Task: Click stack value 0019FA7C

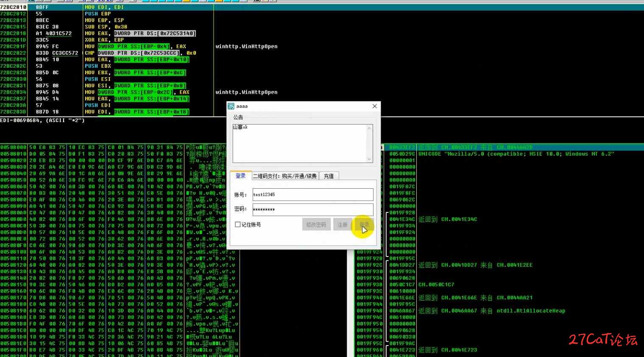Action: point(402,187)
